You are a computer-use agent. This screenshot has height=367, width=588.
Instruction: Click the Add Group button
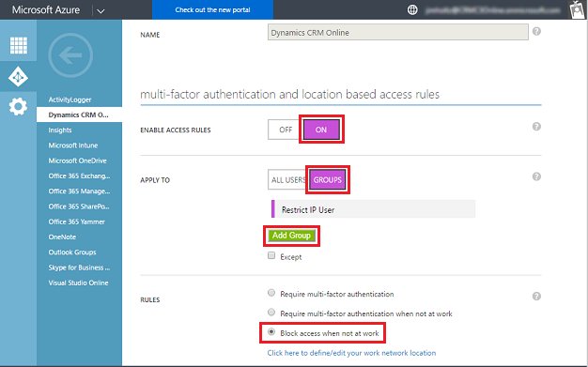[x=291, y=236]
